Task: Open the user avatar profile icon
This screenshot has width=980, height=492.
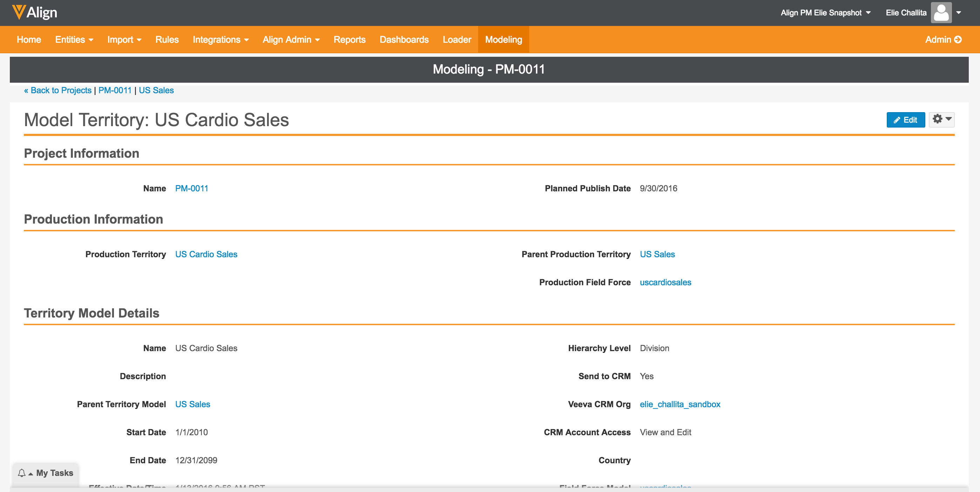Action: (941, 13)
